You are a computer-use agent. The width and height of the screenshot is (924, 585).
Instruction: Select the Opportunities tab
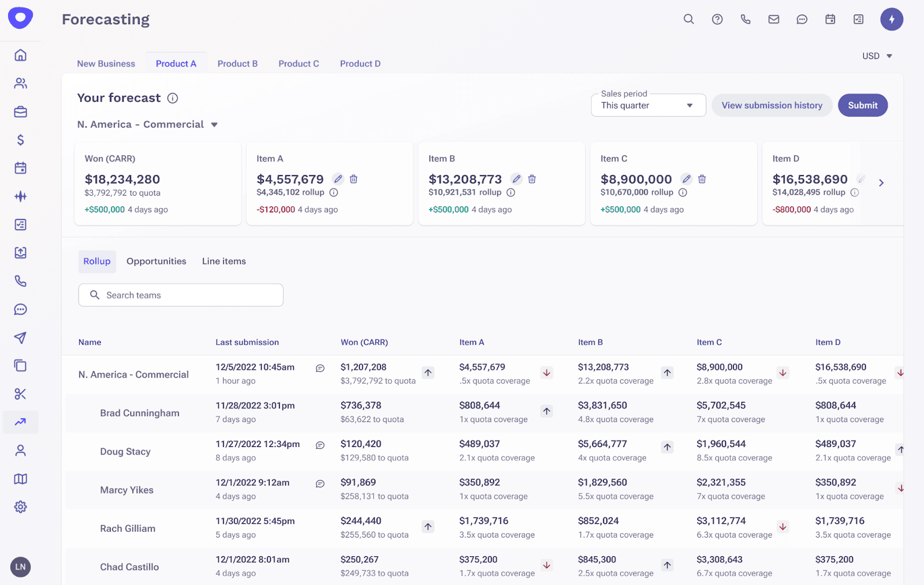156,261
